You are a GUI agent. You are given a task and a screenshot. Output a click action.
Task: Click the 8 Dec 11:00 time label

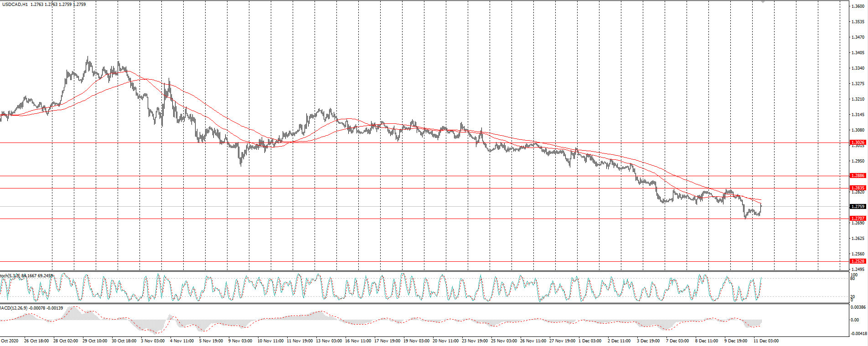pyautogui.click(x=707, y=341)
